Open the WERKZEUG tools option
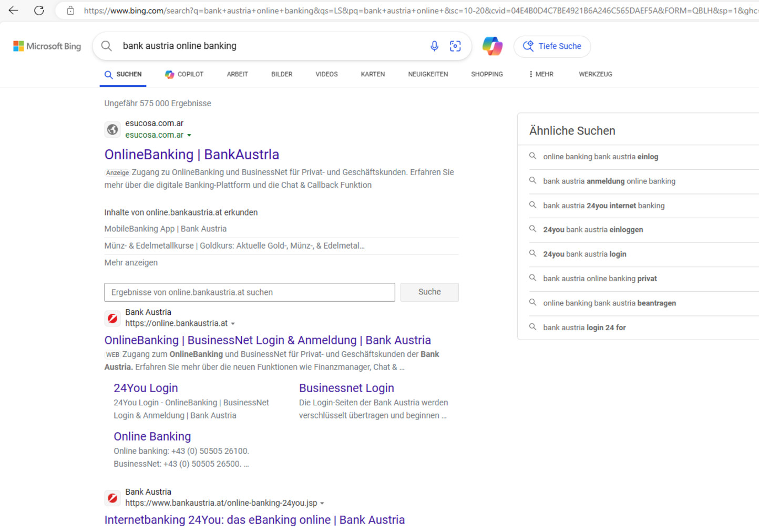This screenshot has width=759, height=532. pos(596,74)
